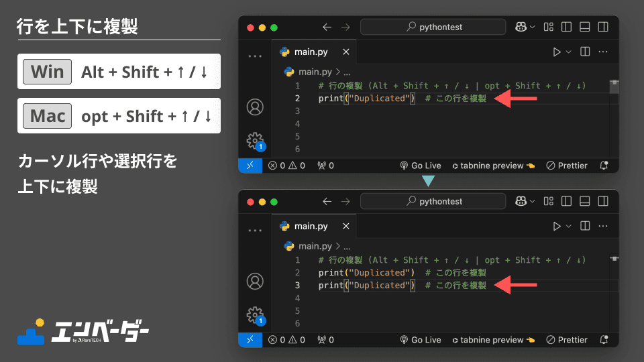The width and height of the screenshot is (644, 362).
Task: Open Manage gear icon in bottom window
Action: click(x=256, y=316)
